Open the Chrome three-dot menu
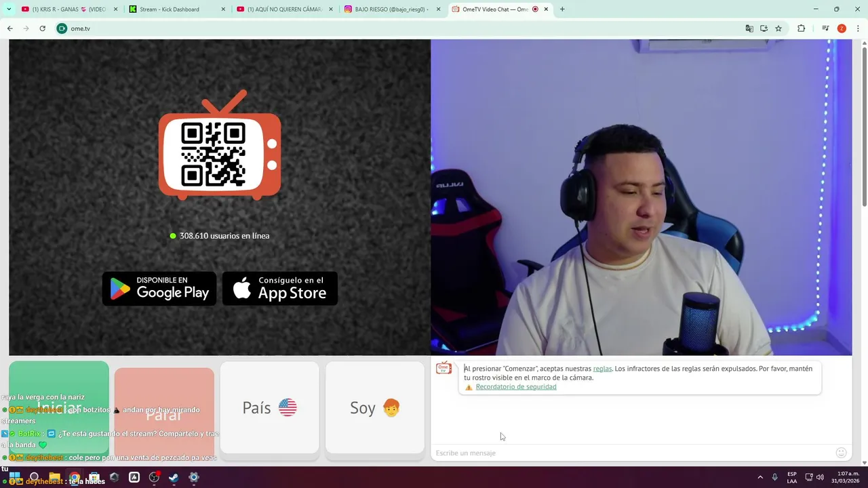868x488 pixels. tap(858, 28)
